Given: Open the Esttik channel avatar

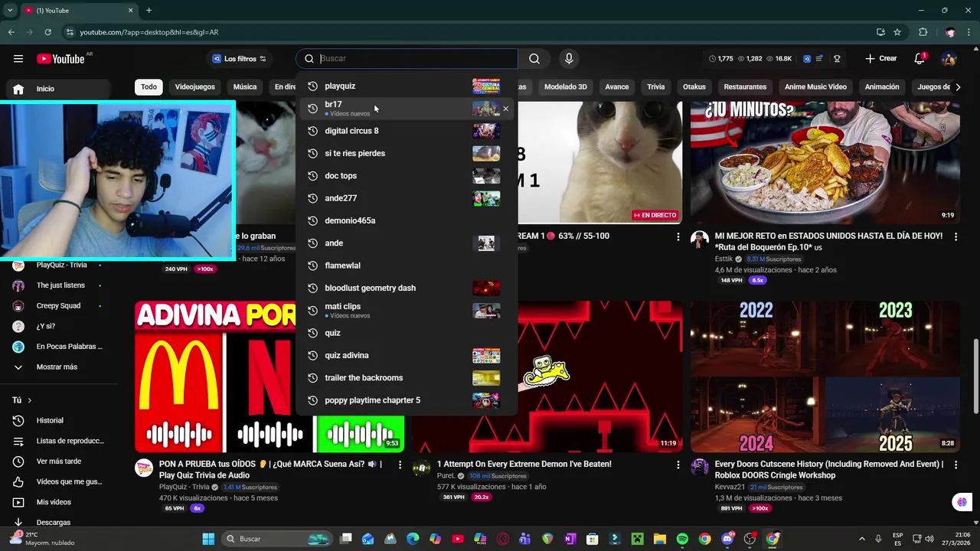Looking at the screenshot, I should click(x=699, y=240).
